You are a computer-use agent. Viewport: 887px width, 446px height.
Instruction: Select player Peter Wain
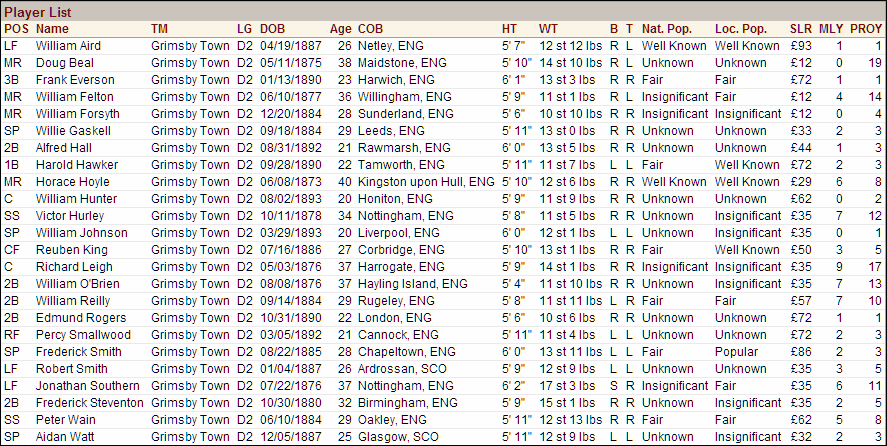[x=66, y=419]
